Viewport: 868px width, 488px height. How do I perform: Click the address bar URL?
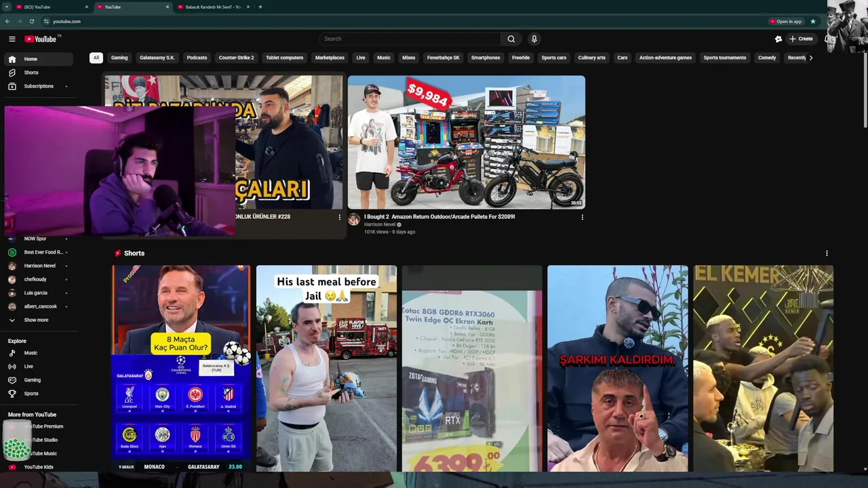click(x=66, y=21)
